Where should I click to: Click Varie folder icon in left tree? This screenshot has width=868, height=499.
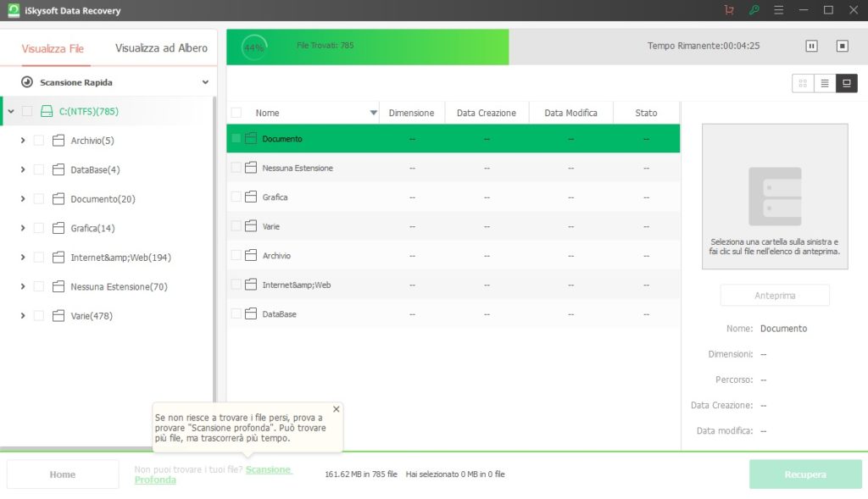tap(58, 316)
